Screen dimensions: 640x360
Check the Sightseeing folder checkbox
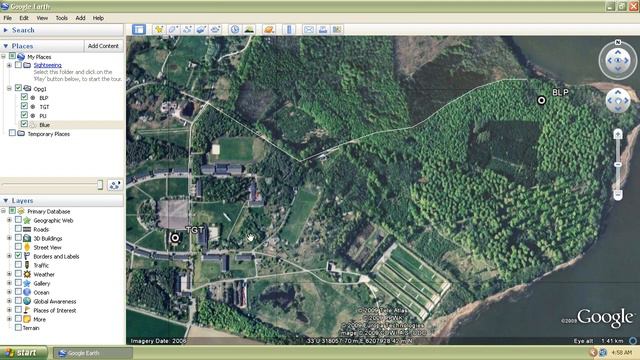click(18, 65)
